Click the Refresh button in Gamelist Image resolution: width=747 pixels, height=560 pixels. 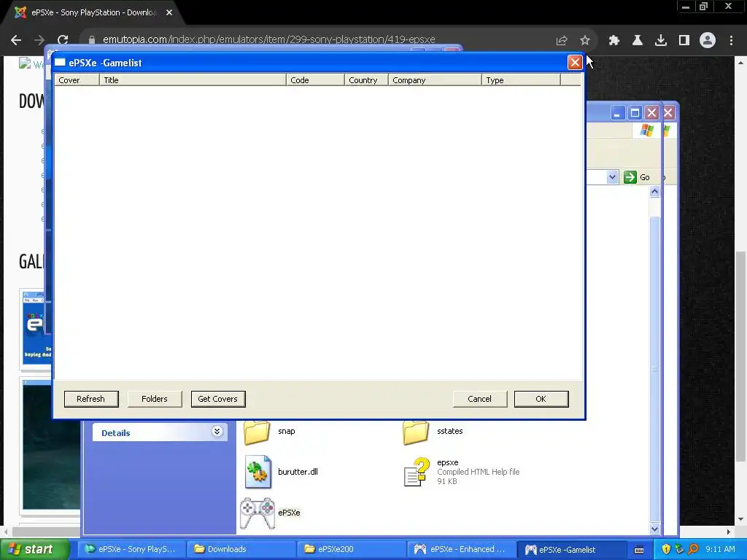[91, 399]
